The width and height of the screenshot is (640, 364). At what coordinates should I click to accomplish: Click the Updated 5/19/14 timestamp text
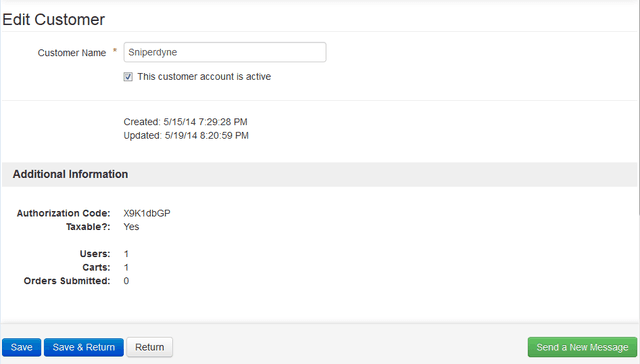(x=186, y=135)
